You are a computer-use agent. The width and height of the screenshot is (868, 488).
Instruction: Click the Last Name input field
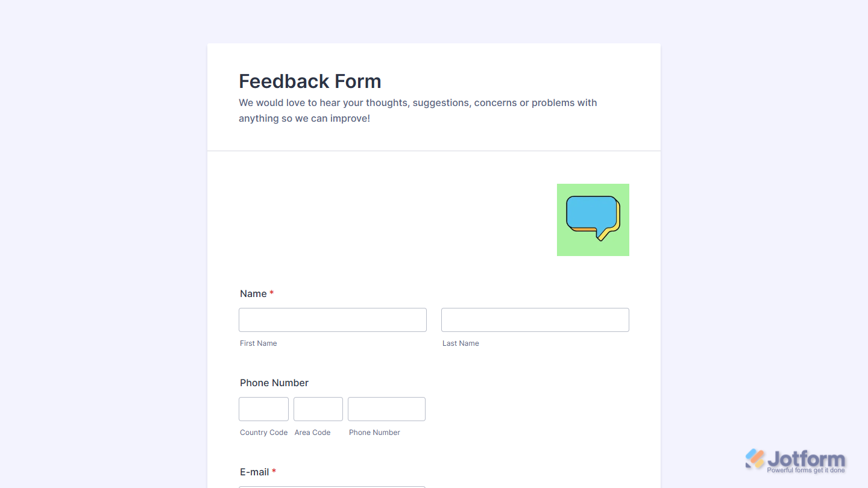535,319
